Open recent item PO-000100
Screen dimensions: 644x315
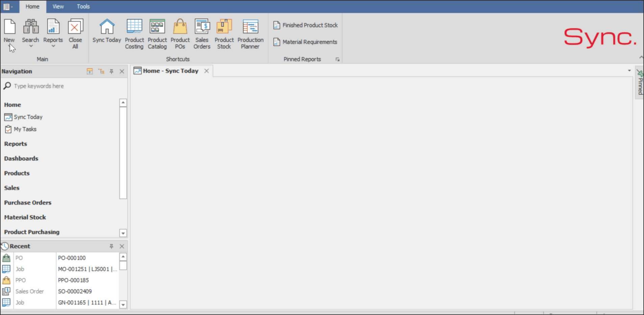(x=72, y=258)
